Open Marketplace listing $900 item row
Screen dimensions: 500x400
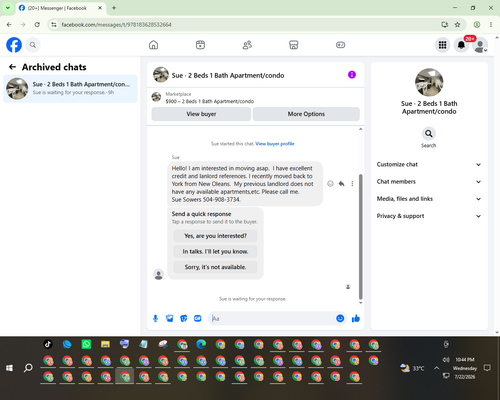pyautogui.click(x=255, y=98)
